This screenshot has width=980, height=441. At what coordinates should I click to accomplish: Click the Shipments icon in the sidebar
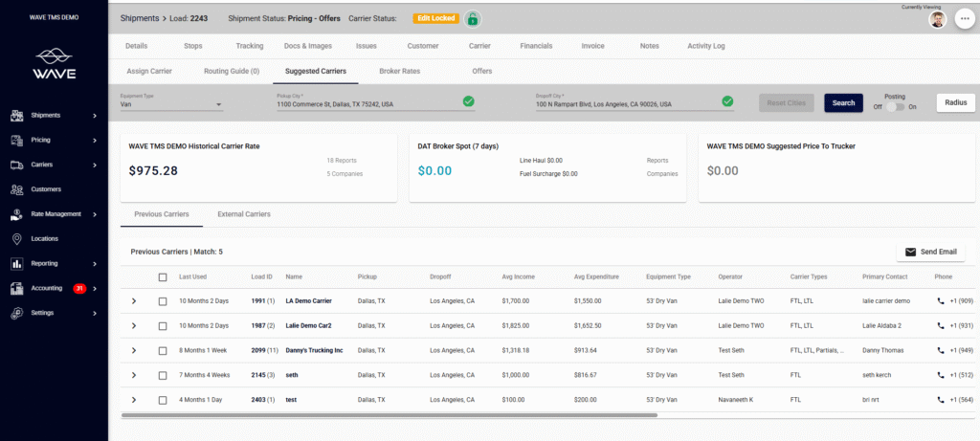(17, 116)
